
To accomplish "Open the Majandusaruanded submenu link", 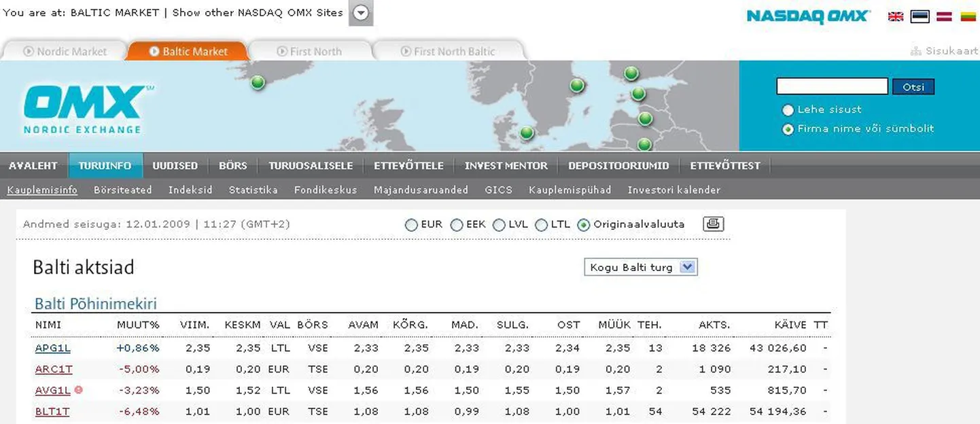I will (x=421, y=190).
